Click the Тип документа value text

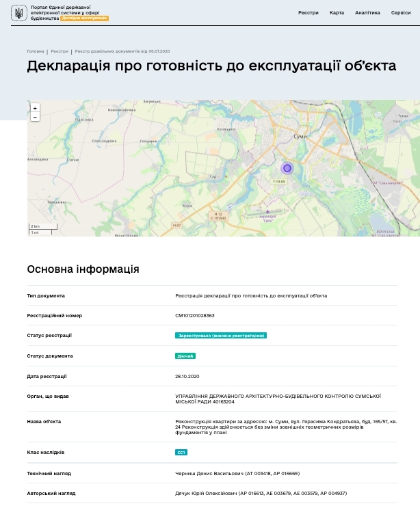pos(251,296)
